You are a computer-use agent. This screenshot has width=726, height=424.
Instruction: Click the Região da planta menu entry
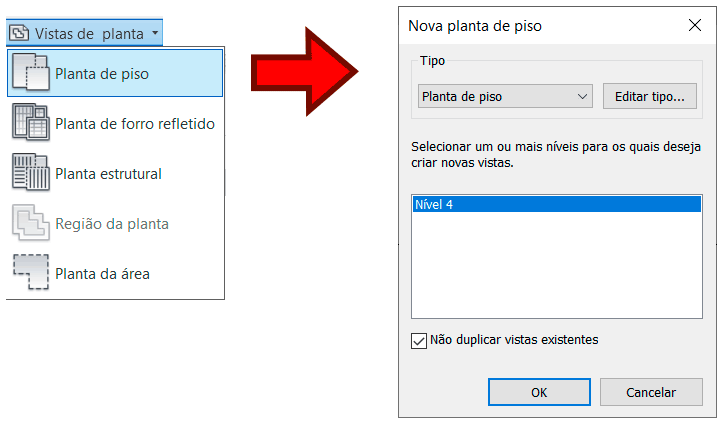click(x=112, y=224)
